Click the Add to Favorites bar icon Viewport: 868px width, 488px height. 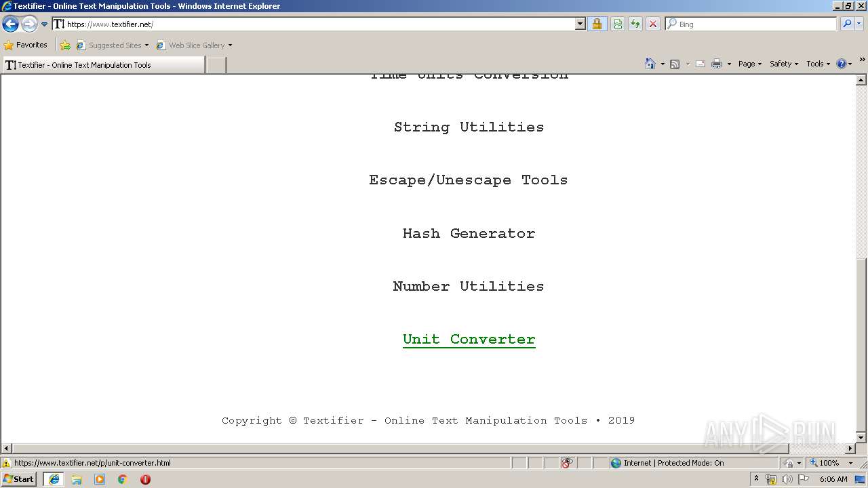(65, 45)
